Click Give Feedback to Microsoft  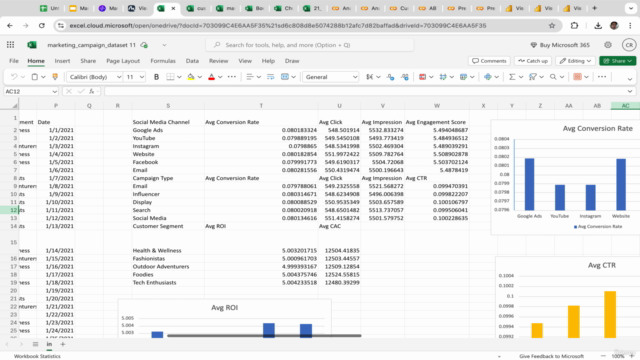pyautogui.click(x=551, y=356)
